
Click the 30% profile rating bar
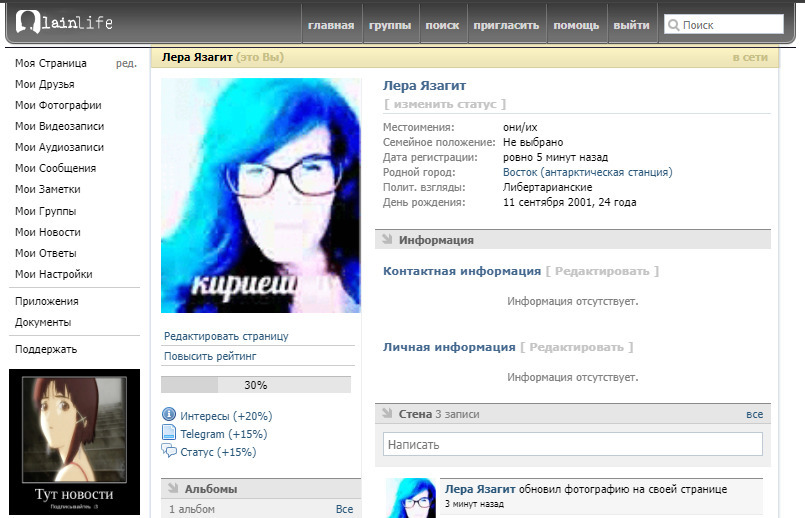click(x=256, y=385)
